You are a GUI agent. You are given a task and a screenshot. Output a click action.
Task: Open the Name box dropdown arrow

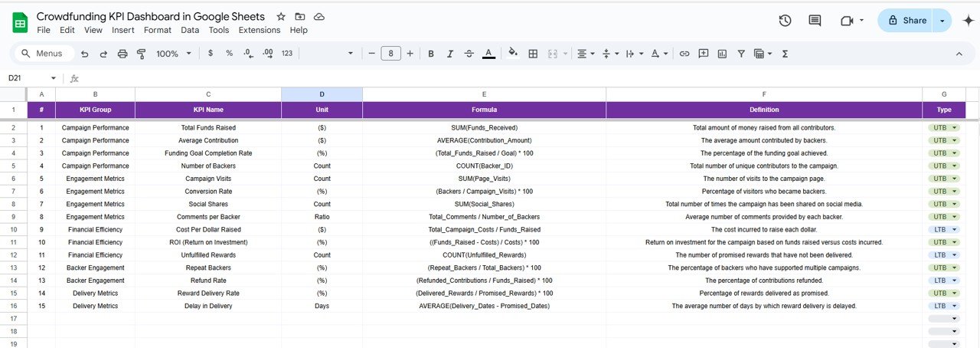(x=54, y=78)
